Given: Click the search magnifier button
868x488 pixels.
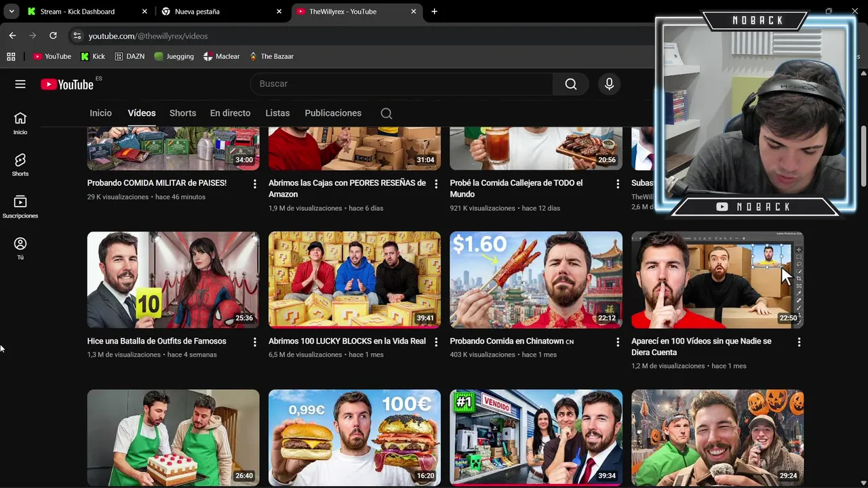Looking at the screenshot, I should (x=571, y=84).
